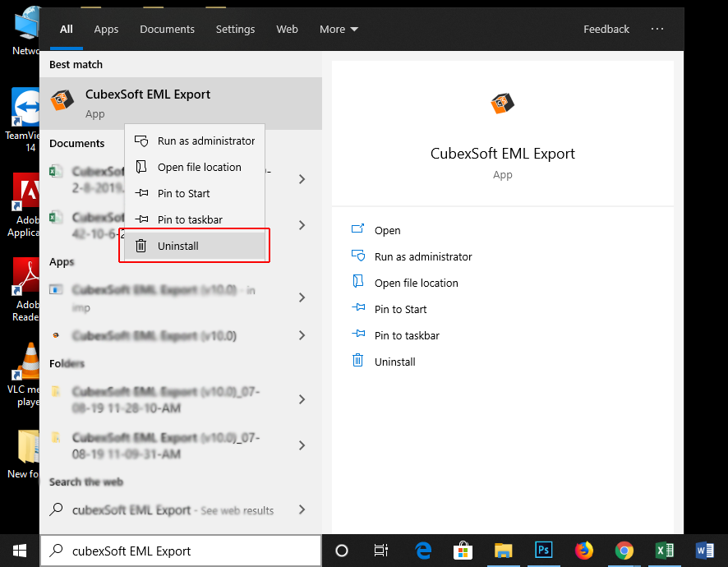Click the trash icon in context menu

[141, 245]
